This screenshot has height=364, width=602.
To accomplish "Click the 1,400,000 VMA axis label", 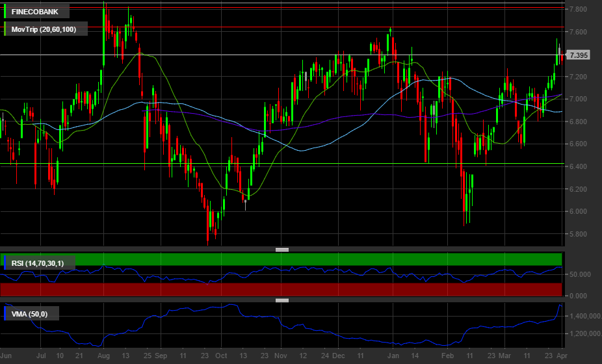I will click(582, 316).
